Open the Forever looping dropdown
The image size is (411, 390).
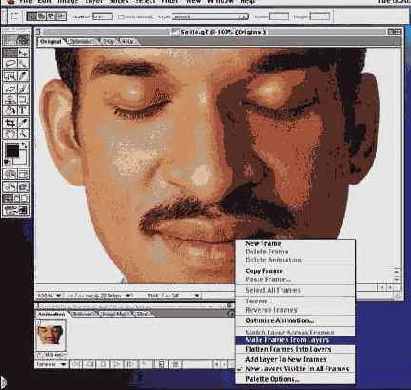[51, 364]
